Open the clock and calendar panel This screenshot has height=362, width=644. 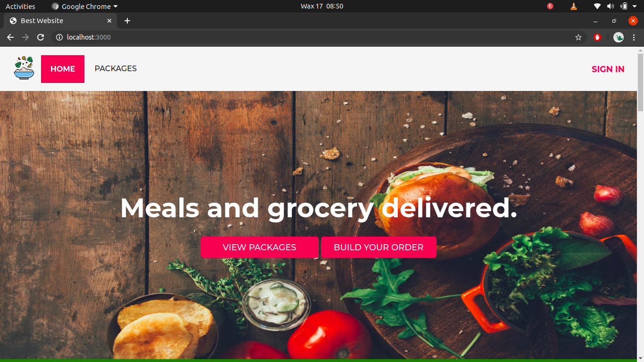[322, 6]
